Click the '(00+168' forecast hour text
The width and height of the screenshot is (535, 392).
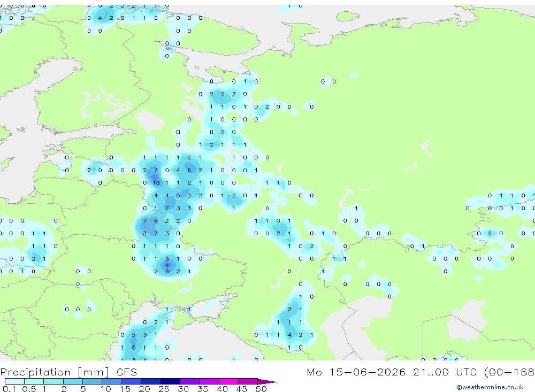pos(509,372)
